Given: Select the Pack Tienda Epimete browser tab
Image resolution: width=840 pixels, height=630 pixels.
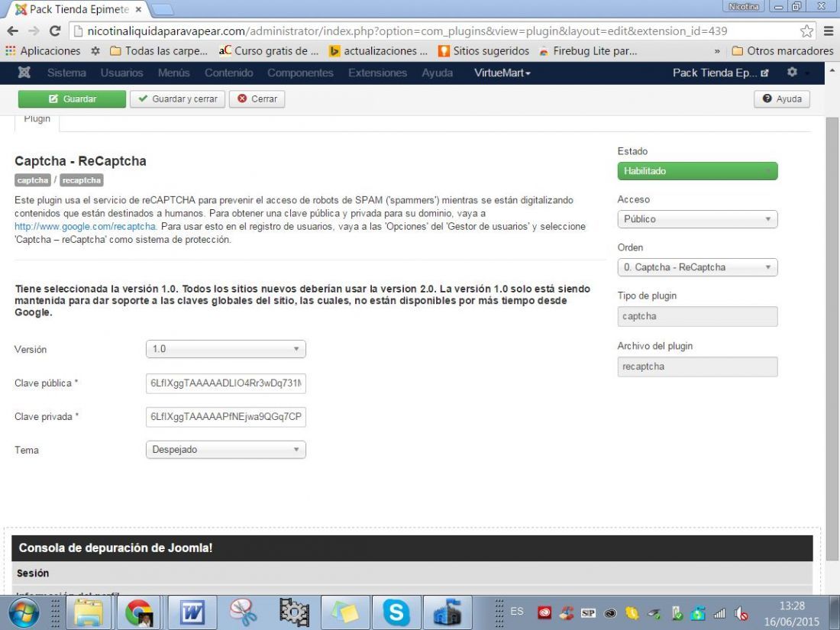Looking at the screenshot, I should click(78, 10).
